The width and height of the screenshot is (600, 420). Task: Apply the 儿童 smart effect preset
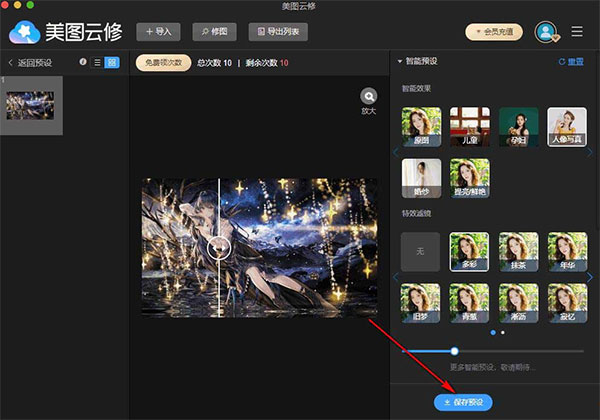click(x=469, y=127)
